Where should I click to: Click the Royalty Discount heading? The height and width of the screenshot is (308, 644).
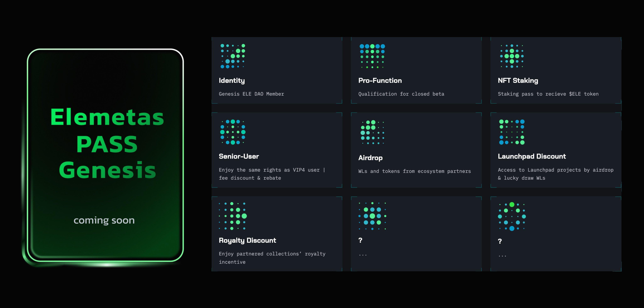point(247,240)
